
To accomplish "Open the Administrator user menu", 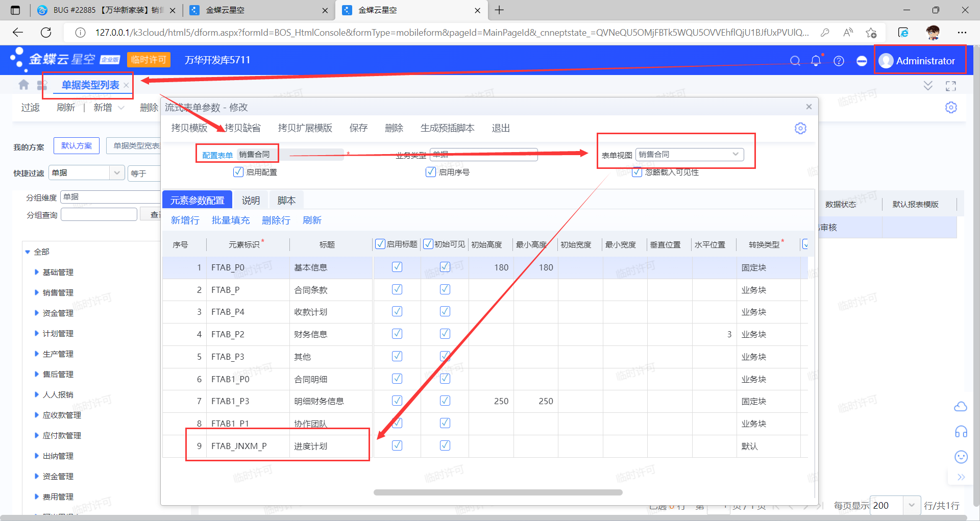I will click(917, 61).
